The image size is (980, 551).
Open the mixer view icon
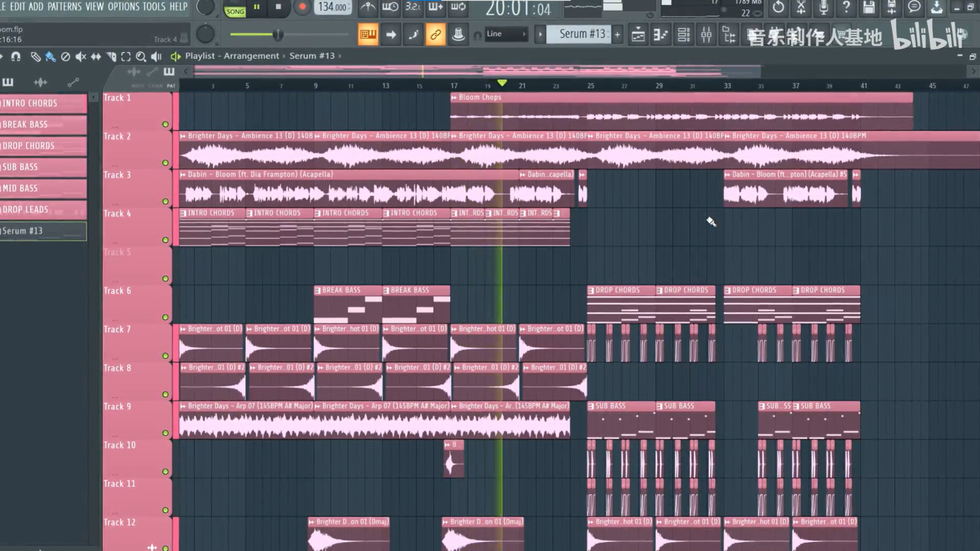[x=706, y=35]
